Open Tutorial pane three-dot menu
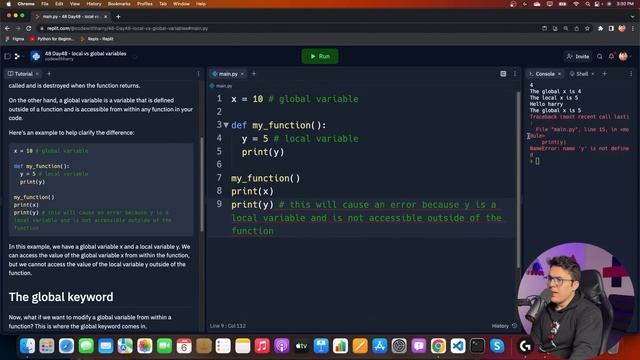The width and height of the screenshot is (640, 360). (x=198, y=74)
